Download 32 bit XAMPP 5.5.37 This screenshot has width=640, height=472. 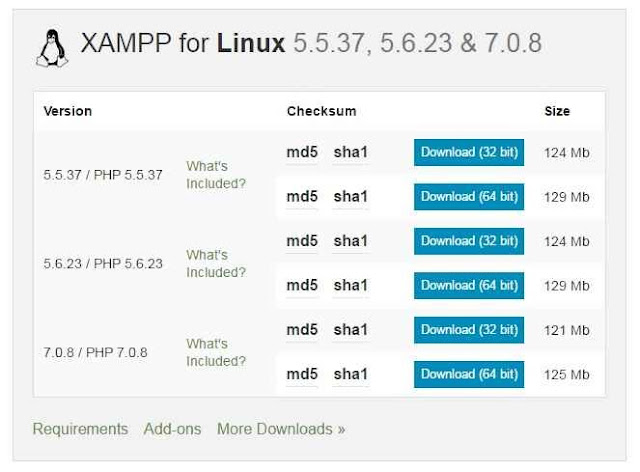469,152
